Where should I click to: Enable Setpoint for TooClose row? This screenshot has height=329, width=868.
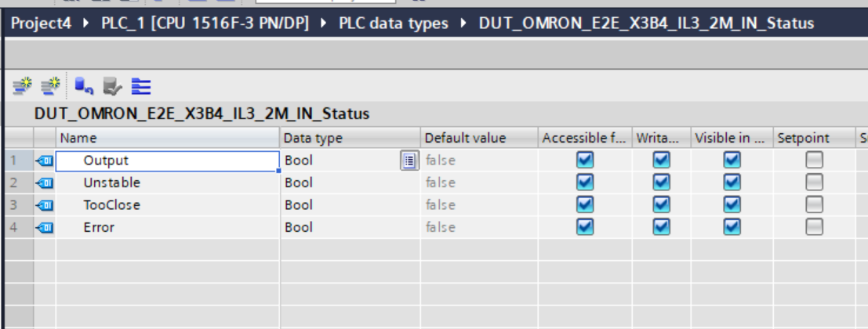814,204
